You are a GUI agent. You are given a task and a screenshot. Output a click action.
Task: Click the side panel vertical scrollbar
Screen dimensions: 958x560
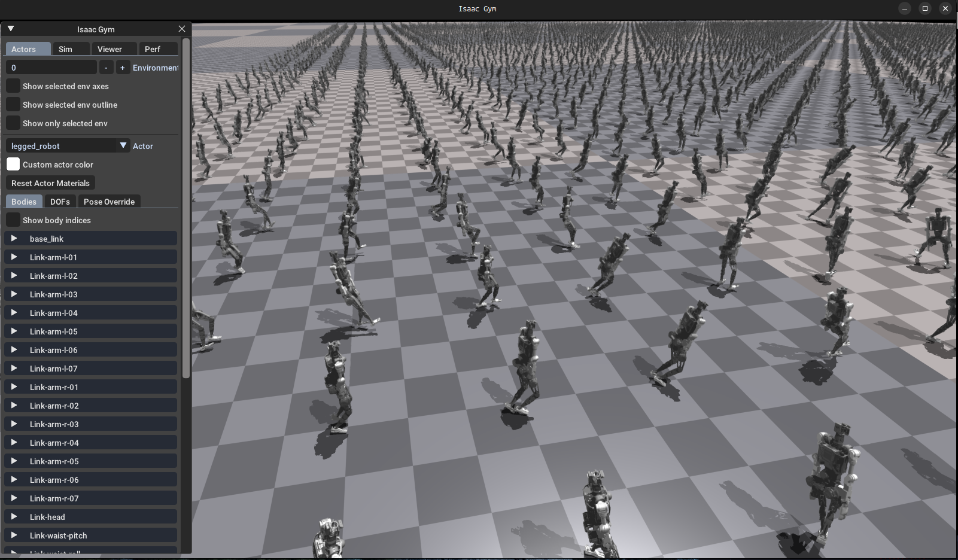coord(186,208)
